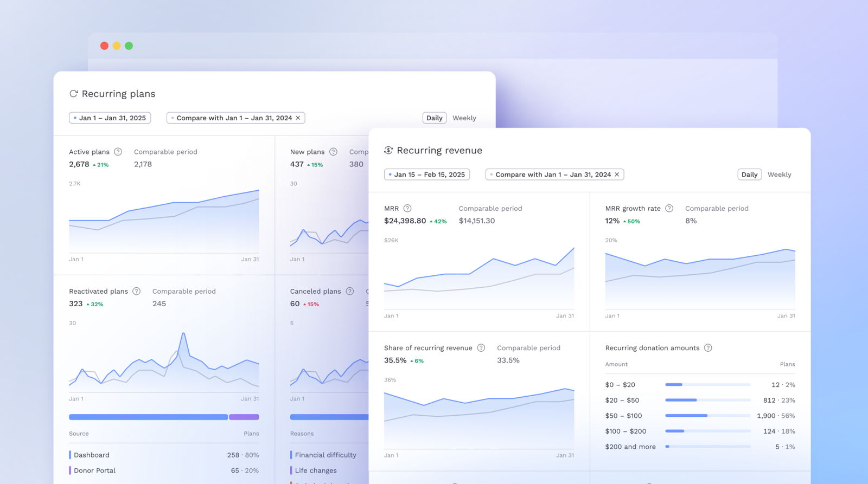Remove the Recurring plans comparison period filter

(x=298, y=118)
